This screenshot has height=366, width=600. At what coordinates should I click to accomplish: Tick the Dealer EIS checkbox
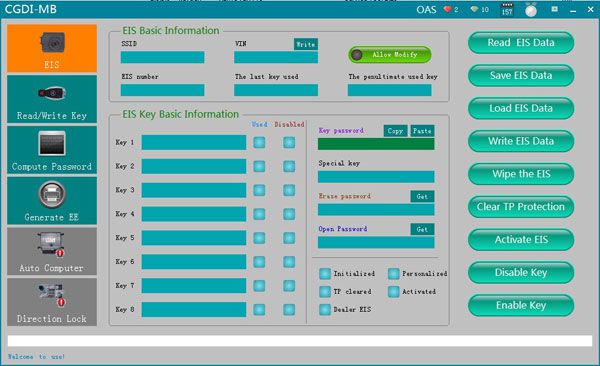click(x=325, y=309)
